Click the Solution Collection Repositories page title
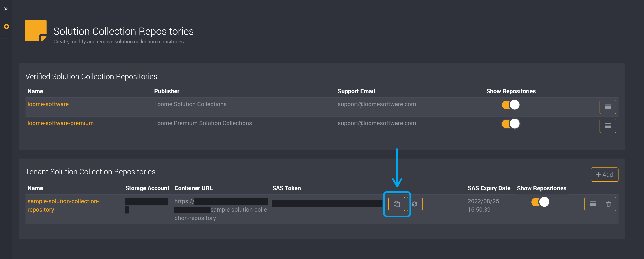Image resolution: width=644 pixels, height=259 pixels. [123, 31]
